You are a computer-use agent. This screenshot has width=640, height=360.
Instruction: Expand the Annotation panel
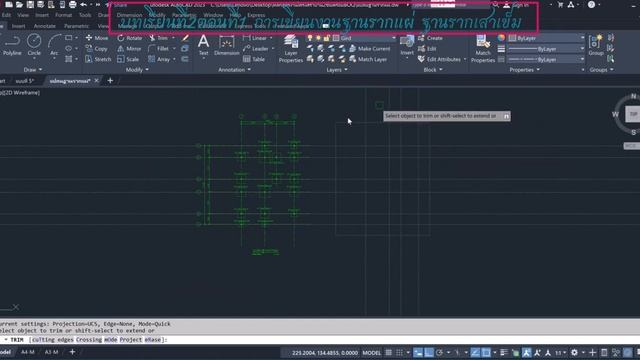tap(234, 70)
